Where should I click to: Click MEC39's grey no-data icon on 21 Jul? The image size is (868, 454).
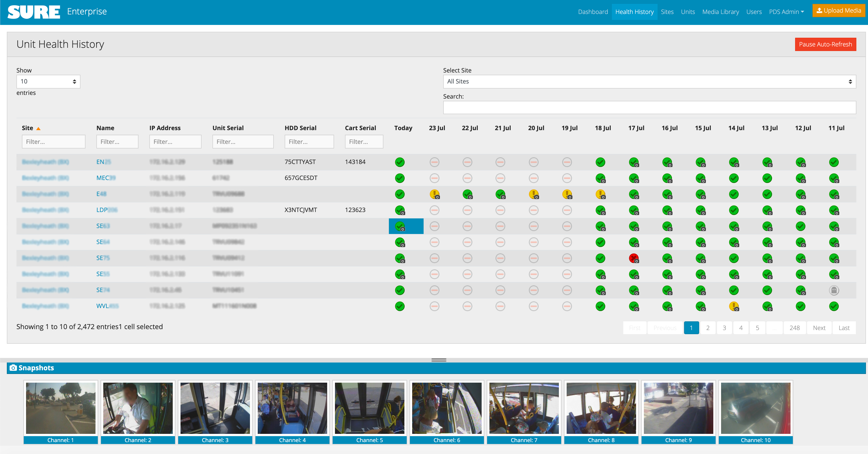pyautogui.click(x=500, y=178)
